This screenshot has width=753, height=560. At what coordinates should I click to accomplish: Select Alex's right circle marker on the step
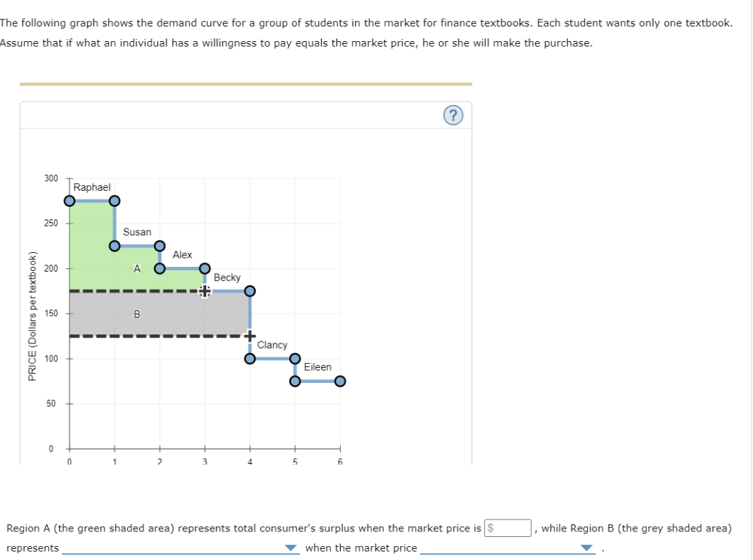[204, 267]
